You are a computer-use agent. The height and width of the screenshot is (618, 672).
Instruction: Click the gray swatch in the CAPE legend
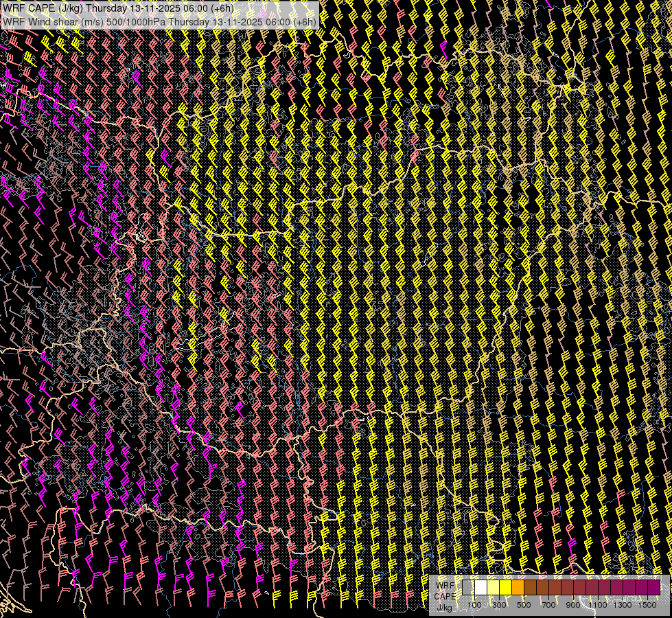[468, 587]
